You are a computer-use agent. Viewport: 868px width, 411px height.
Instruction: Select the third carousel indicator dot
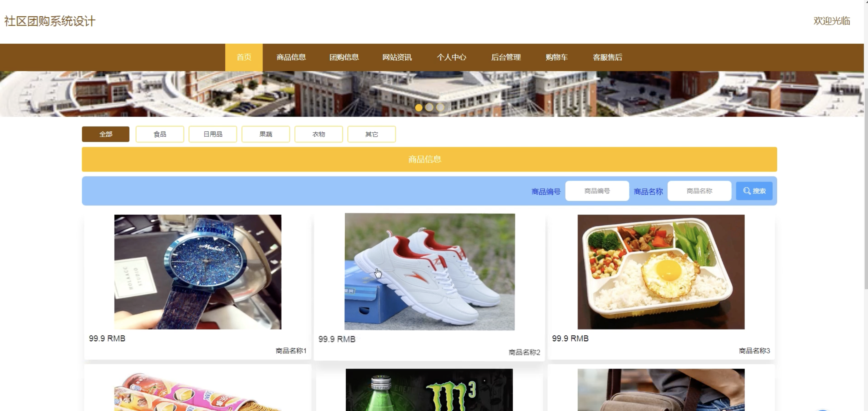pyautogui.click(x=440, y=107)
